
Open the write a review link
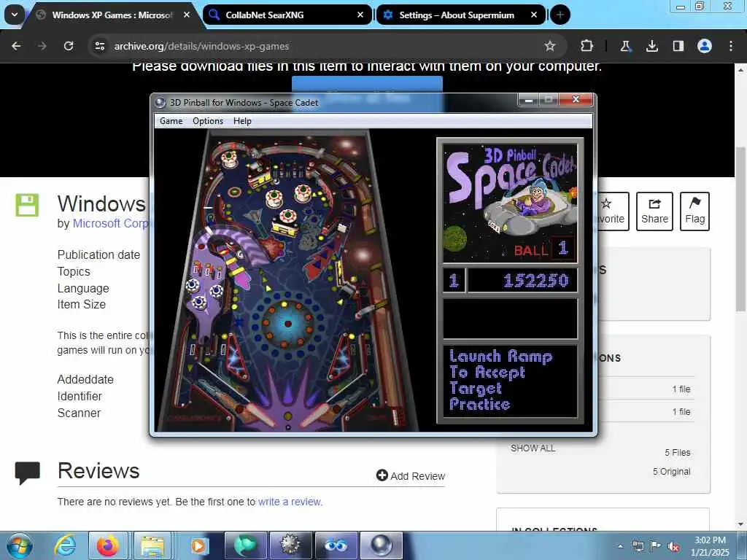[290, 502]
